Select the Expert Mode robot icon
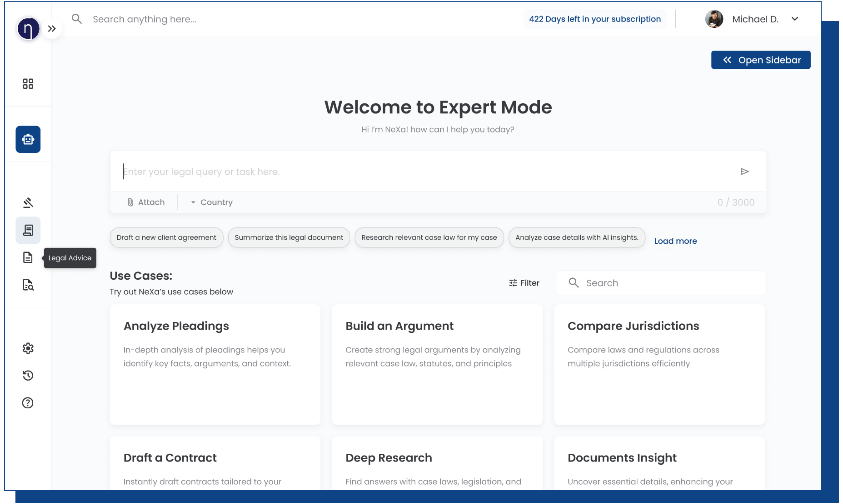This screenshot has width=843, height=504. click(28, 139)
